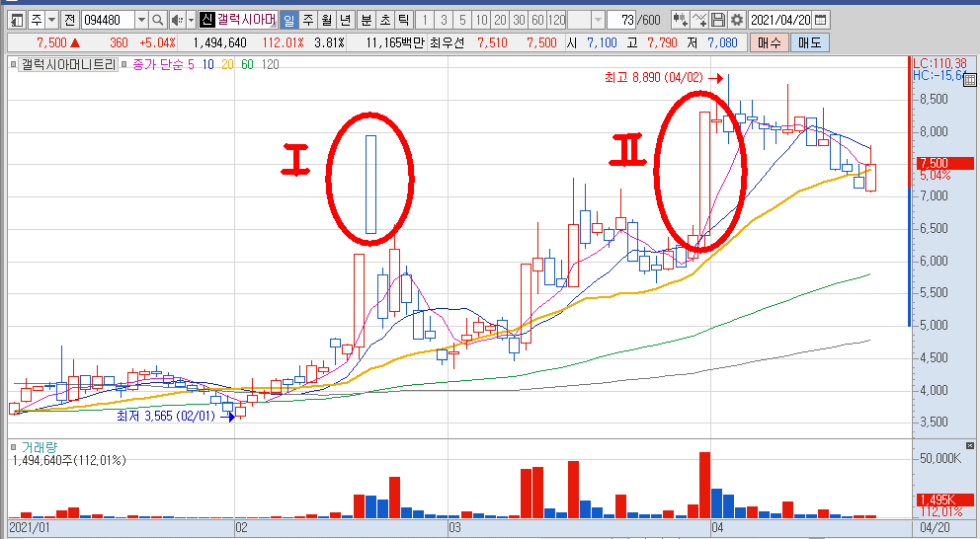Click the speaker sound icon
Viewport: 980px width, 539px height.
[x=176, y=20]
